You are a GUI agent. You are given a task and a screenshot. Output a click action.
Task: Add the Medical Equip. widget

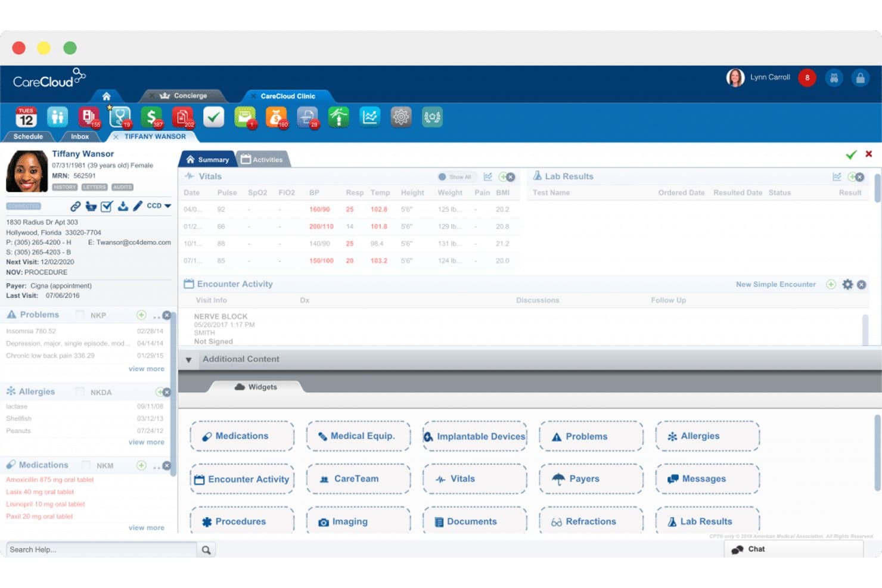click(x=359, y=436)
